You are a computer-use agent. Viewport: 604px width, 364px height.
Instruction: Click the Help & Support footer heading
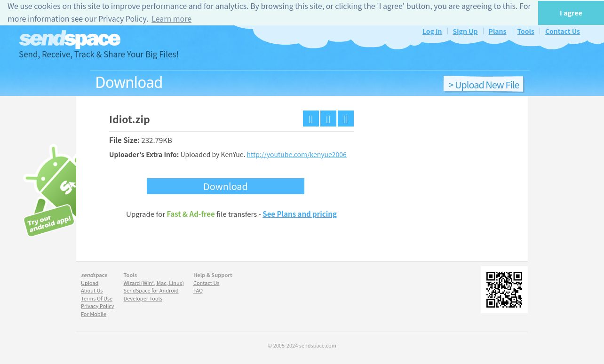[213, 275]
